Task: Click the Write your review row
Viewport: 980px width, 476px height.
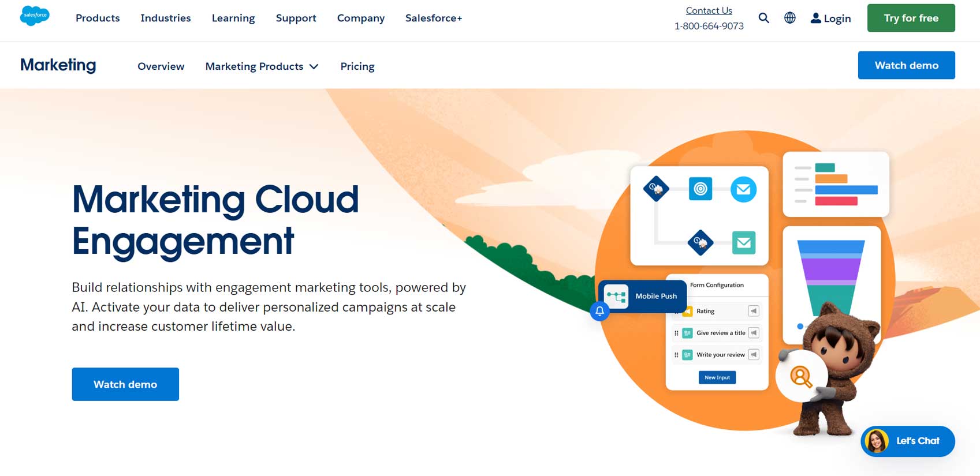Action: pos(717,355)
